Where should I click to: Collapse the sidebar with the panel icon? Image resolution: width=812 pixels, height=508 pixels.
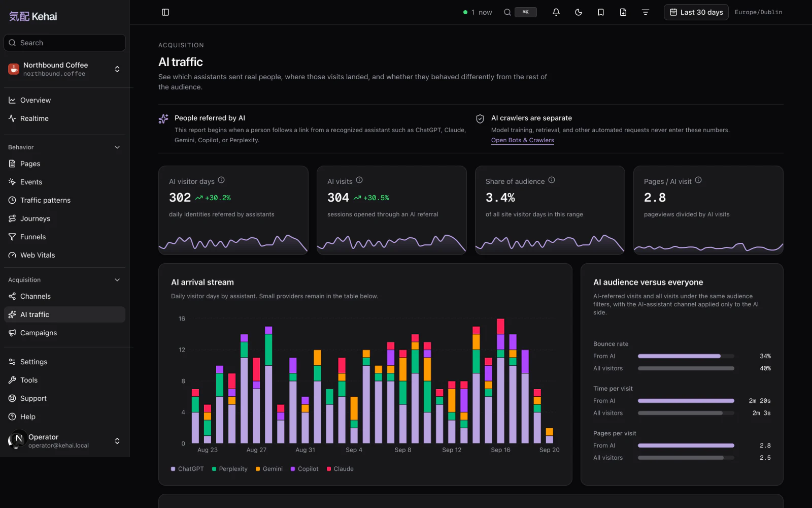[x=165, y=12]
